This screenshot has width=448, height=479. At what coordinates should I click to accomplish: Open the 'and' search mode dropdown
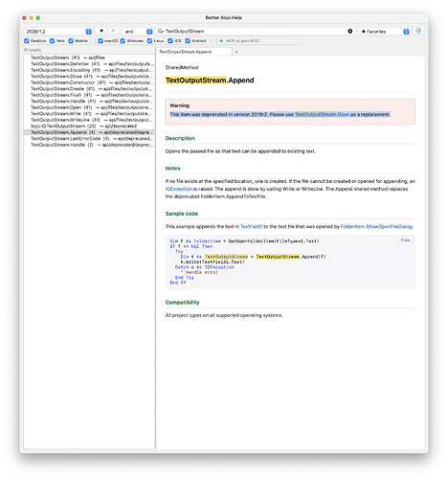138,32
